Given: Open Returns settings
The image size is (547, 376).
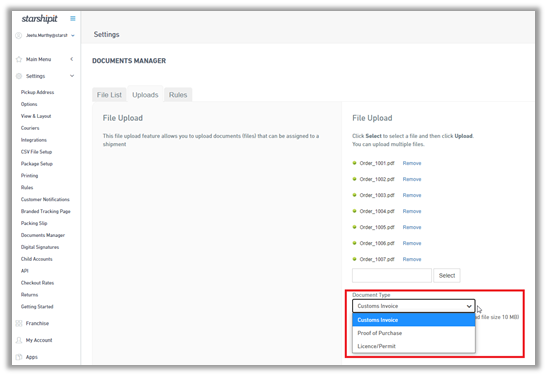Looking at the screenshot, I should (29, 295).
